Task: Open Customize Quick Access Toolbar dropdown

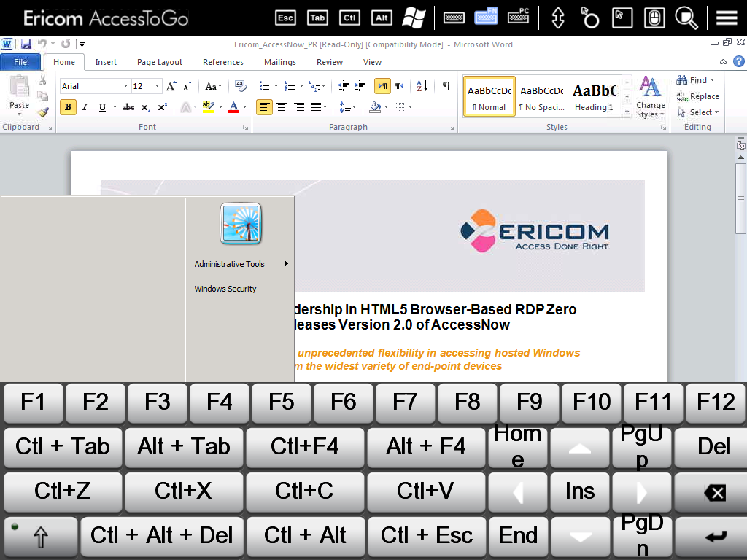Action: click(82, 44)
